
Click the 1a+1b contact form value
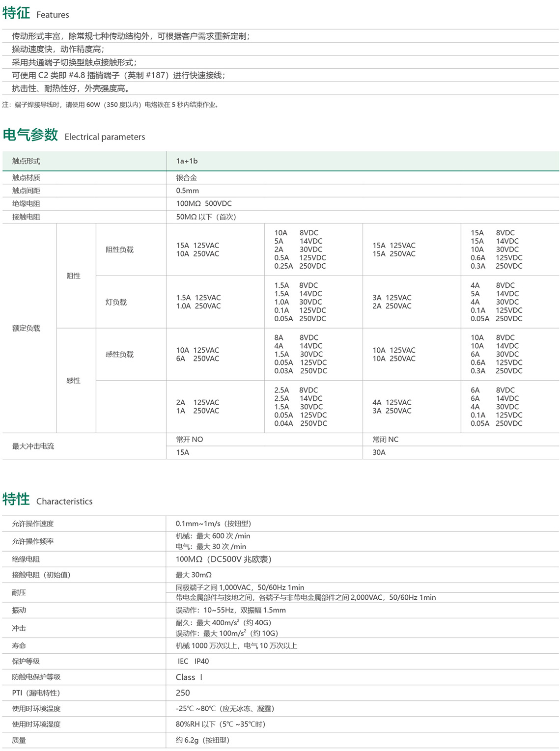coord(187,161)
